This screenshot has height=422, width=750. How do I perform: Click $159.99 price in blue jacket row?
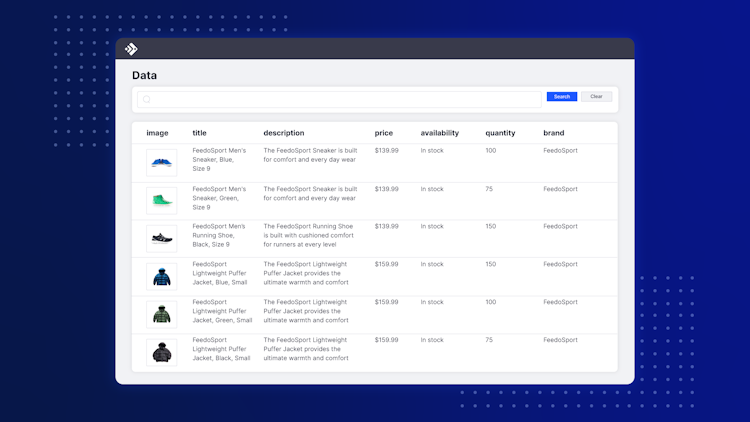click(x=386, y=264)
